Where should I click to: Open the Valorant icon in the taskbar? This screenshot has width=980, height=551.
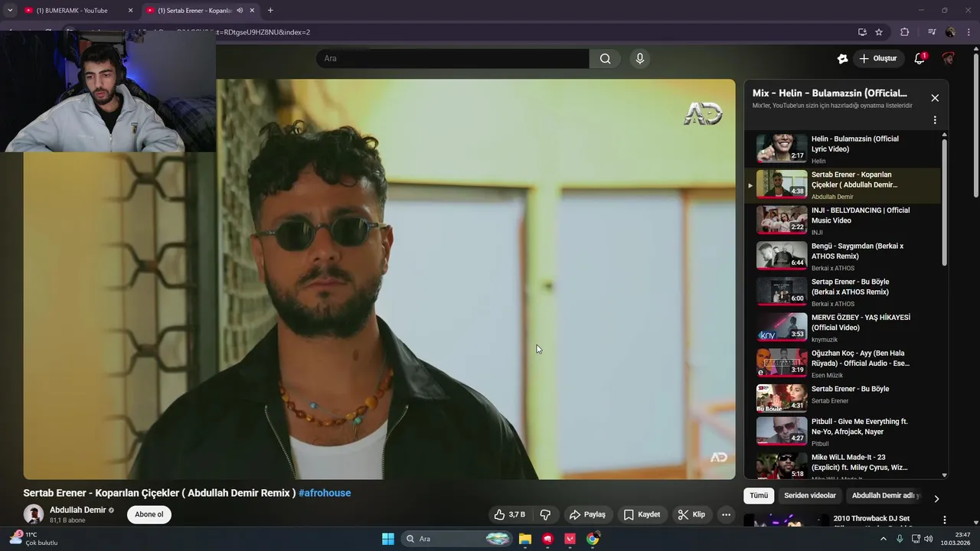570,539
